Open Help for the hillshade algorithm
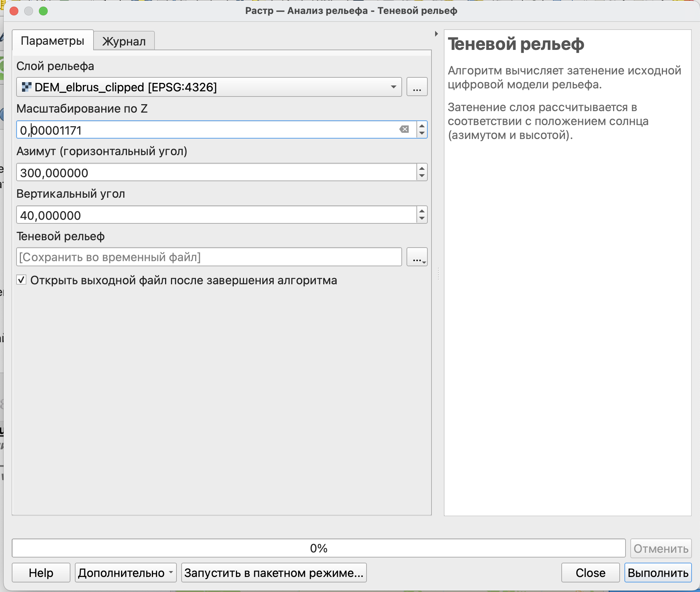This screenshot has width=700, height=592. [x=41, y=573]
